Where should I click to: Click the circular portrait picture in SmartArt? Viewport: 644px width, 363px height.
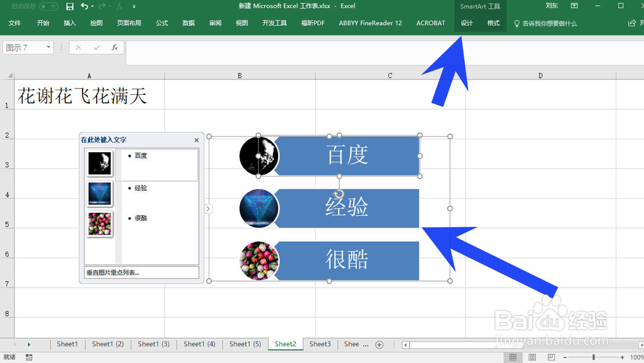pos(259,156)
